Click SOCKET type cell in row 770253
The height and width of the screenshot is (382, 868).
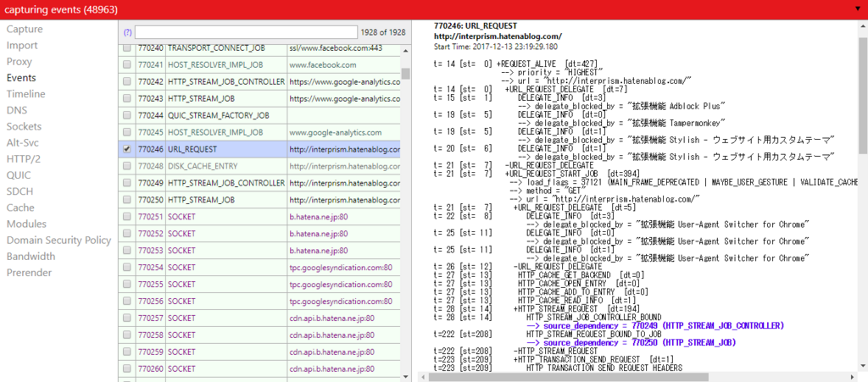[225, 249]
